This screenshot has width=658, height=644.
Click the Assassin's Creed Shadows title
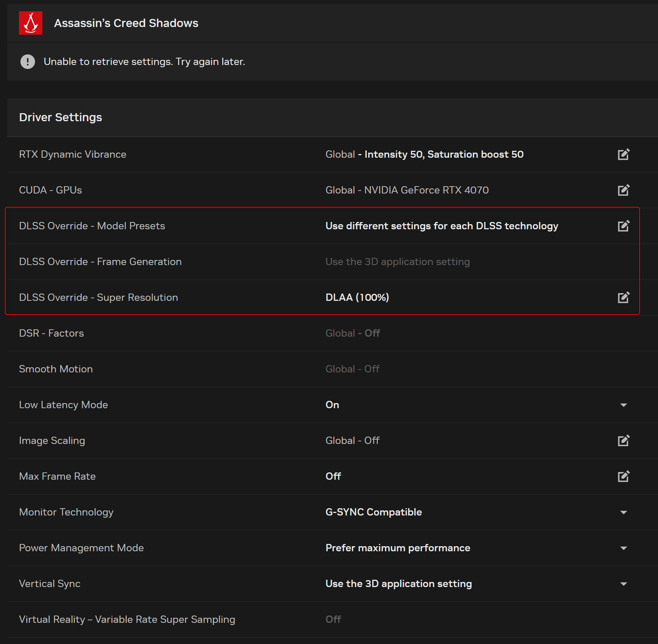pyautogui.click(x=126, y=23)
